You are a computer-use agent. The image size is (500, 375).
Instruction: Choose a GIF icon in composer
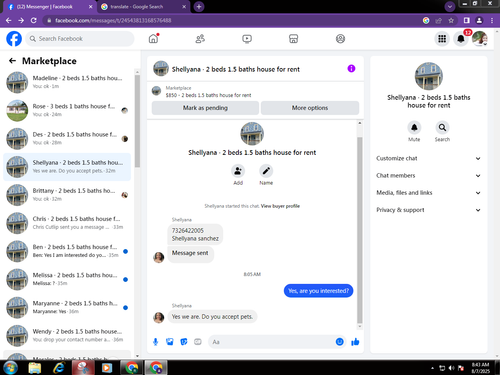pos(198,342)
